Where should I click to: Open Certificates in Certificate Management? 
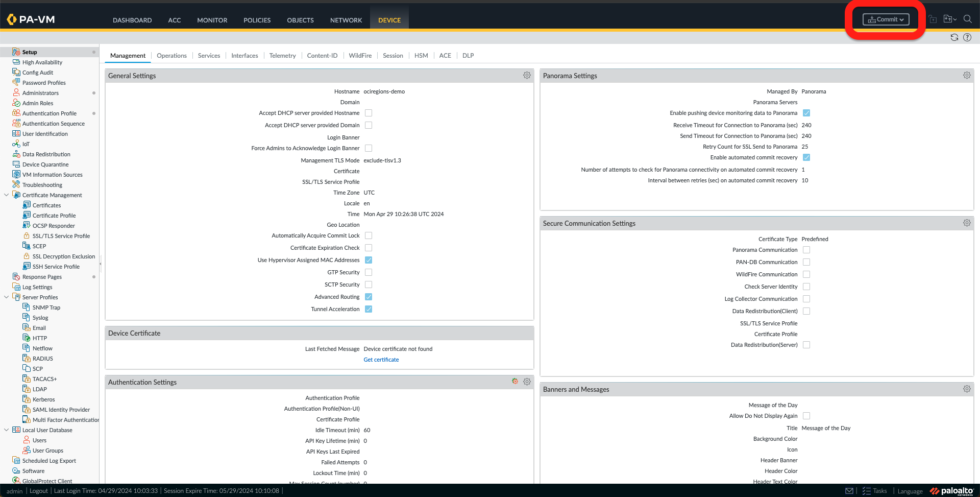(x=46, y=205)
